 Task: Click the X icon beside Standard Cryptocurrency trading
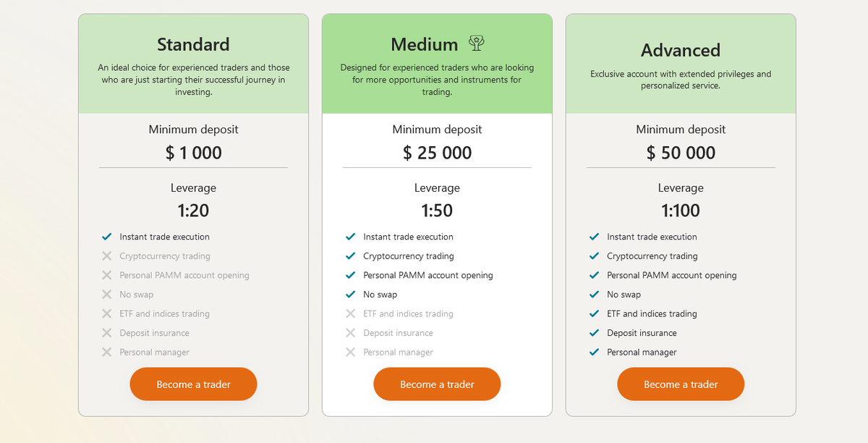pos(107,256)
